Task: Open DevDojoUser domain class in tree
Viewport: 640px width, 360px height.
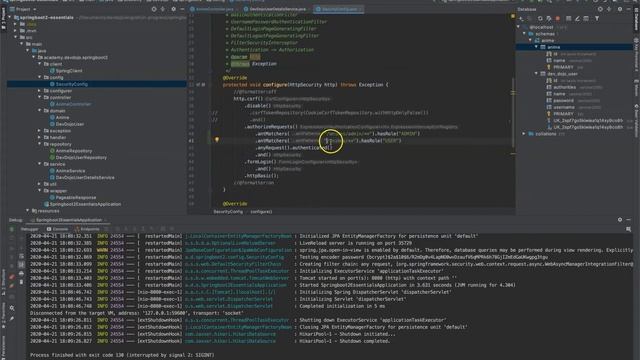Action: [70, 124]
